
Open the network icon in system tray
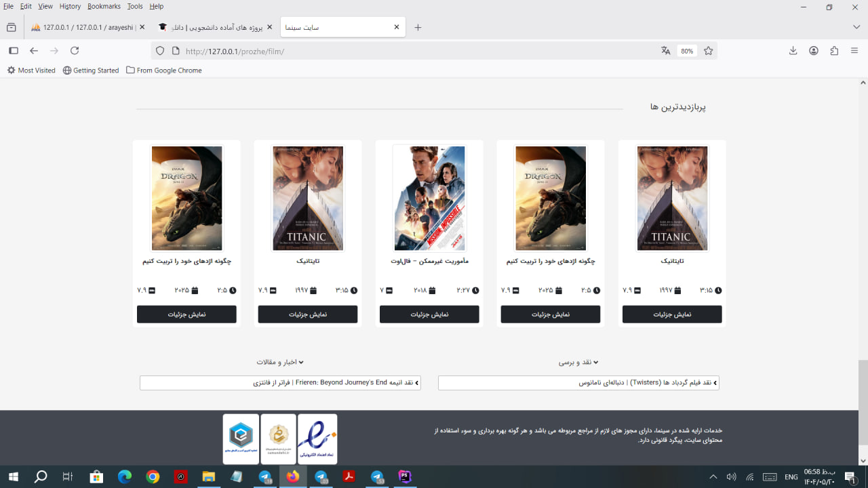click(x=750, y=477)
